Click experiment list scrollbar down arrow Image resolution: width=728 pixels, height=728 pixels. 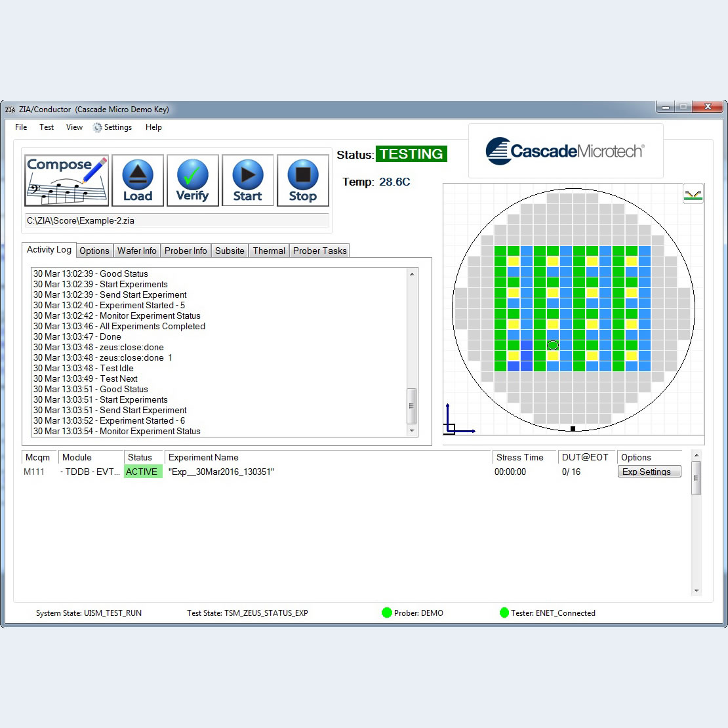click(x=696, y=590)
